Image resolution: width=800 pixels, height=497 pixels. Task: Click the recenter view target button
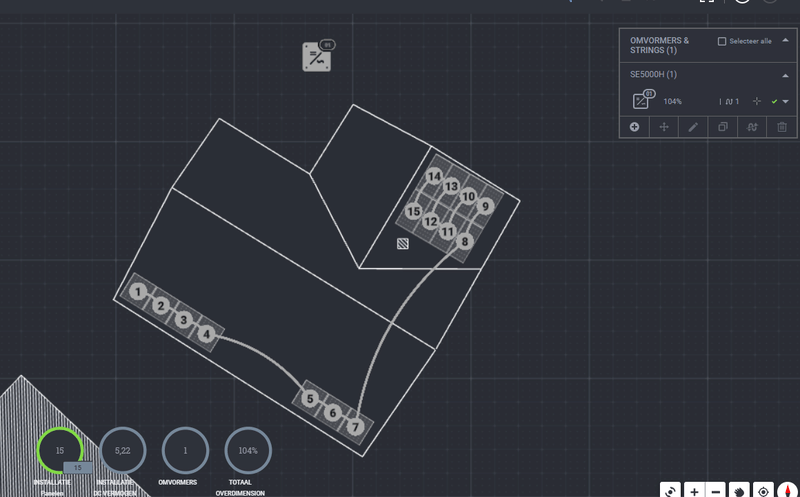click(763, 491)
